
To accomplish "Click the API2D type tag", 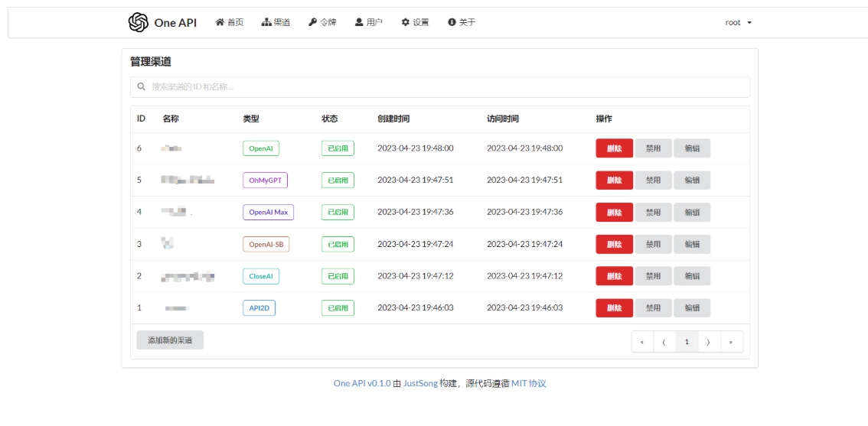I will click(259, 307).
